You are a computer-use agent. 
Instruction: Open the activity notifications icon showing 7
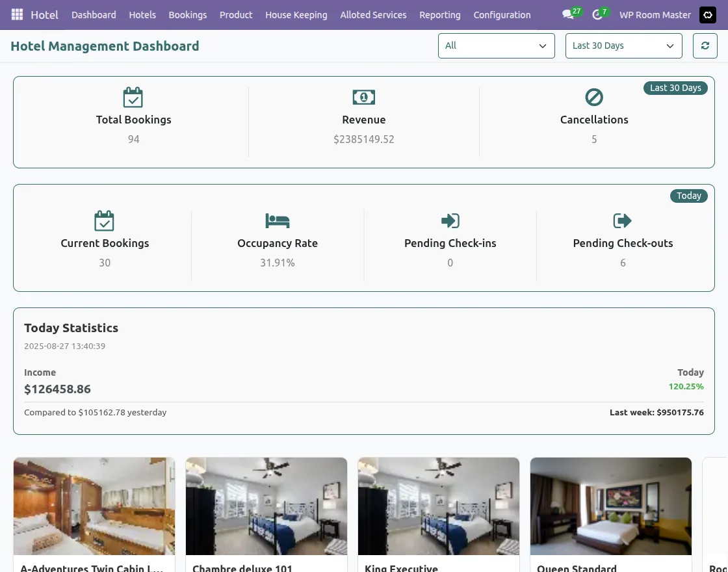click(597, 15)
